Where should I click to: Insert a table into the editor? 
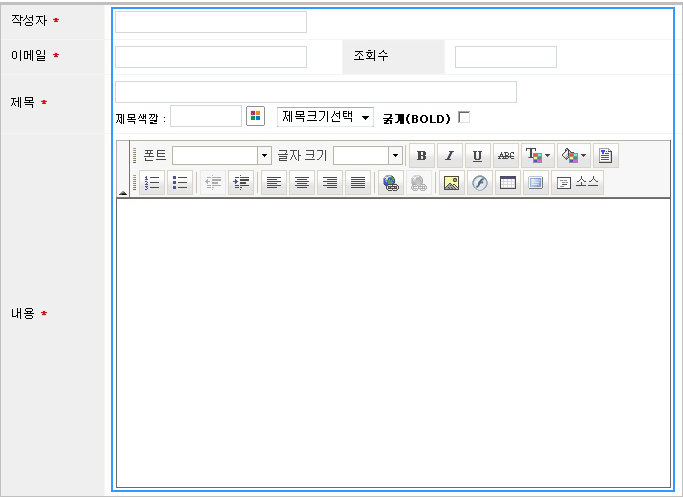(x=507, y=183)
